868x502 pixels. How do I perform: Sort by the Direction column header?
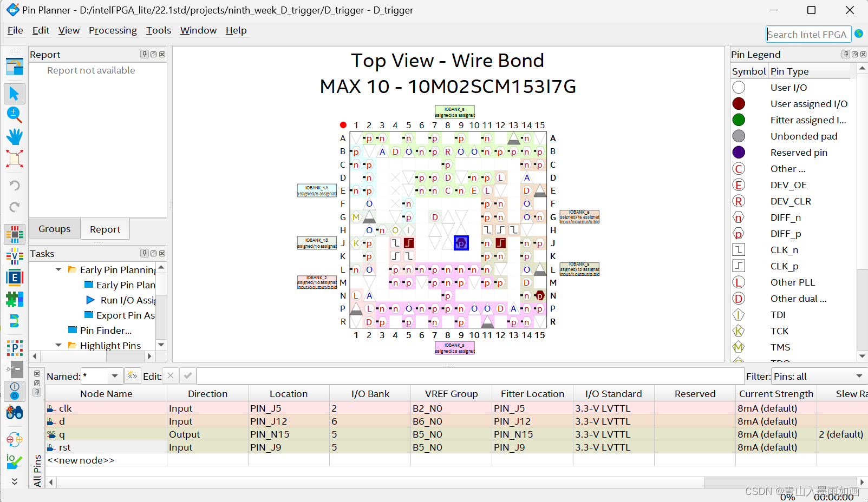coord(207,394)
